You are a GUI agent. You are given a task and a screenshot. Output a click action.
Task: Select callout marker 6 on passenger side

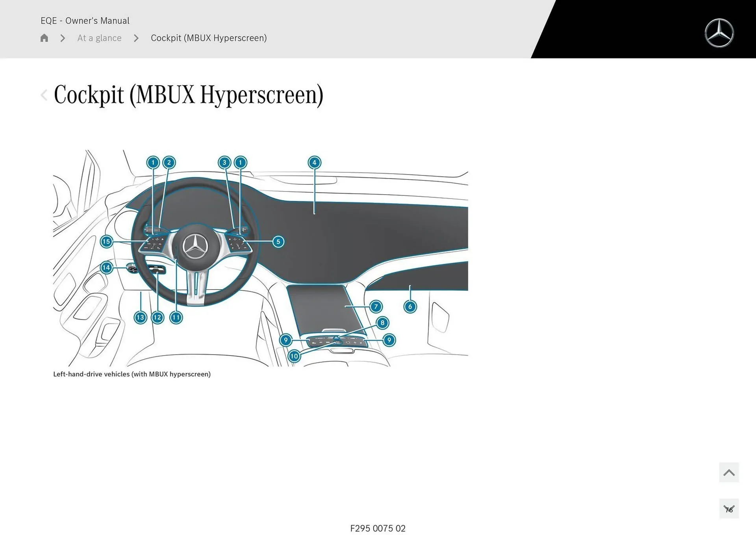coord(410,307)
